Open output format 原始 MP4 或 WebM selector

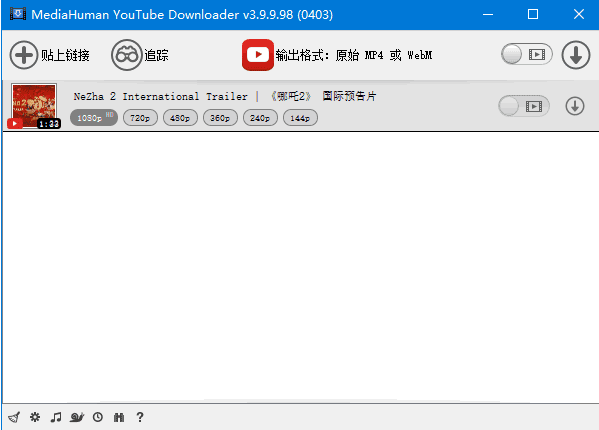[x=354, y=55]
